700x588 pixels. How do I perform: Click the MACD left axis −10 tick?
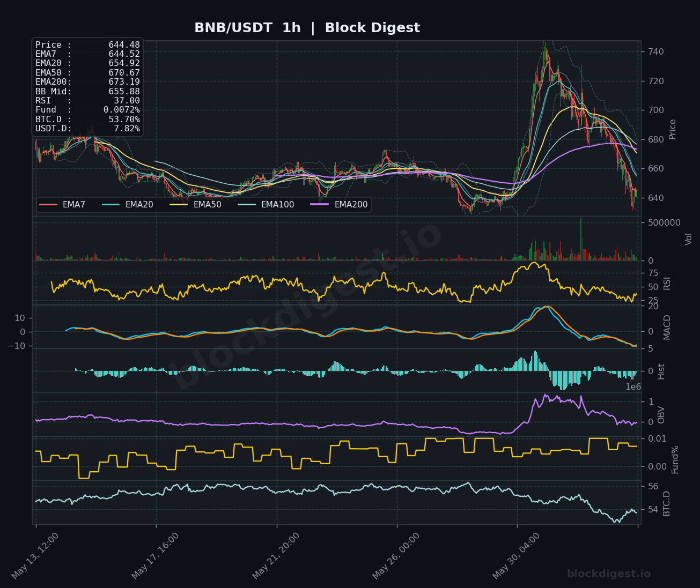click(x=16, y=346)
